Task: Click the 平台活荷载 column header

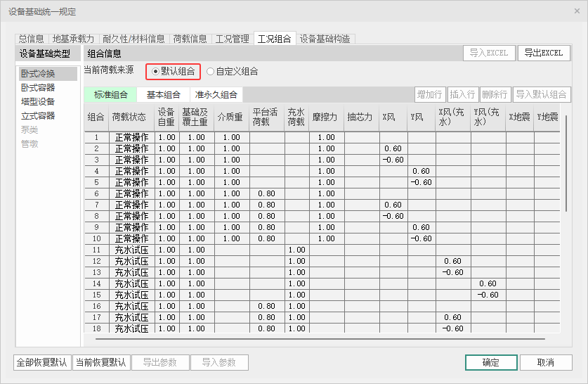Action: [267, 117]
